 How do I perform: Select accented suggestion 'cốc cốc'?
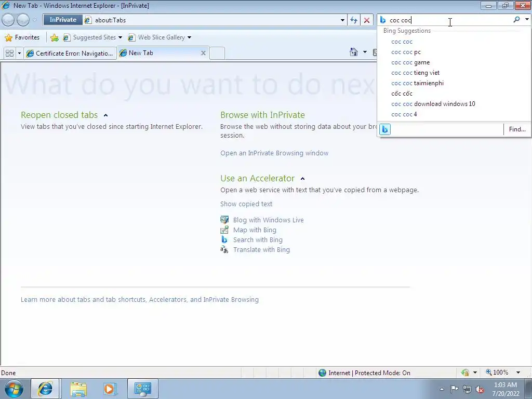tap(454, 94)
